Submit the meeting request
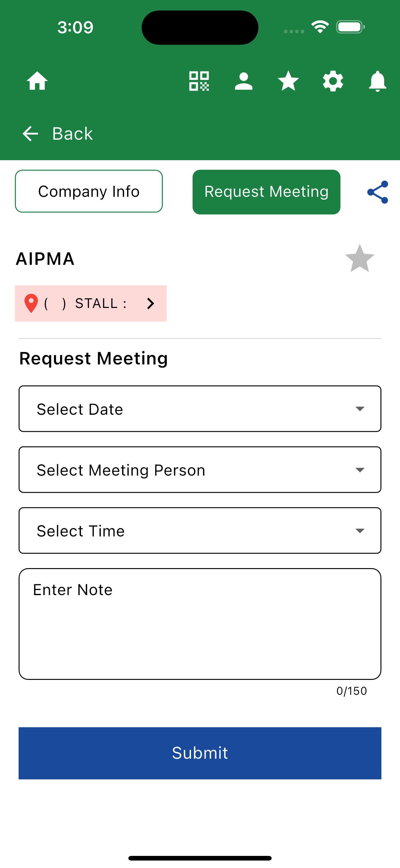The height and width of the screenshot is (868, 400). pos(200,753)
